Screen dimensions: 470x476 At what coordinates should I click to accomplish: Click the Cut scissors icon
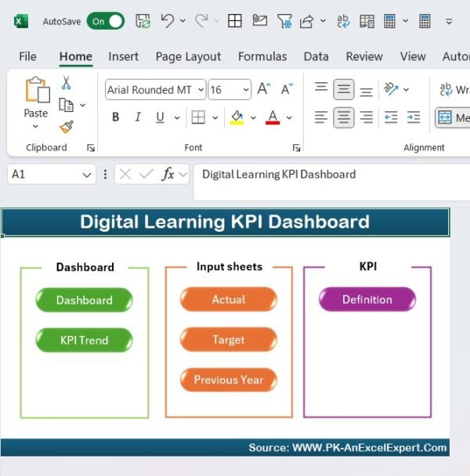pyautogui.click(x=66, y=83)
